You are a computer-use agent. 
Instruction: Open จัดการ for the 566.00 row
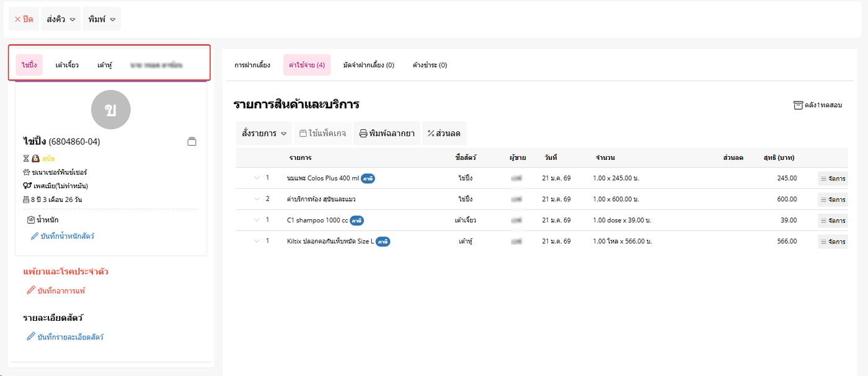(x=833, y=242)
